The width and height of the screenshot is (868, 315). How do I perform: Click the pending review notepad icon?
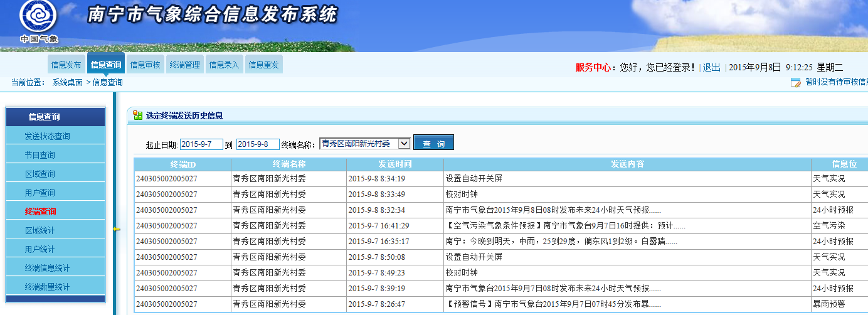pos(795,82)
